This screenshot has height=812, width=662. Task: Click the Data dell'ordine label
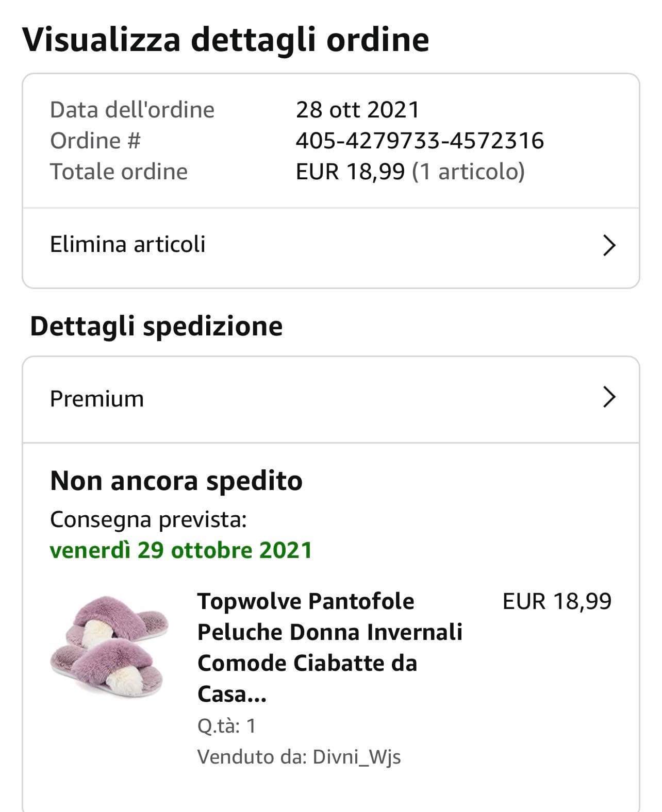(x=132, y=110)
